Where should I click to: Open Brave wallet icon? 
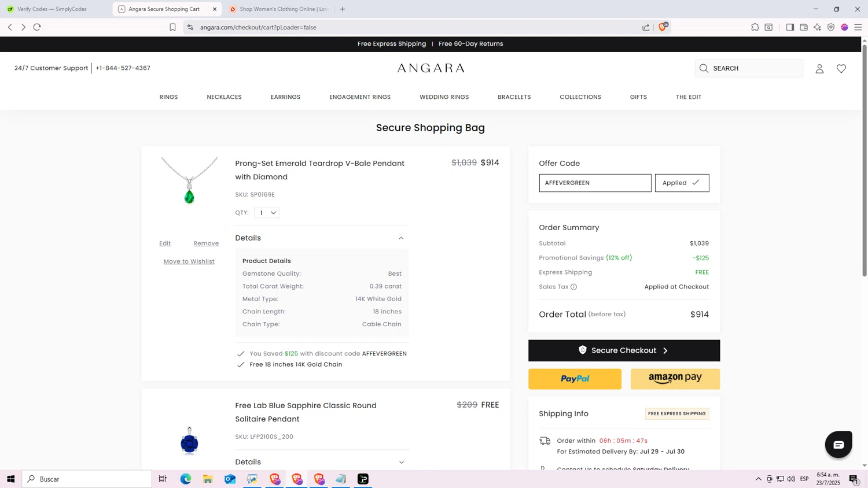[x=804, y=27]
